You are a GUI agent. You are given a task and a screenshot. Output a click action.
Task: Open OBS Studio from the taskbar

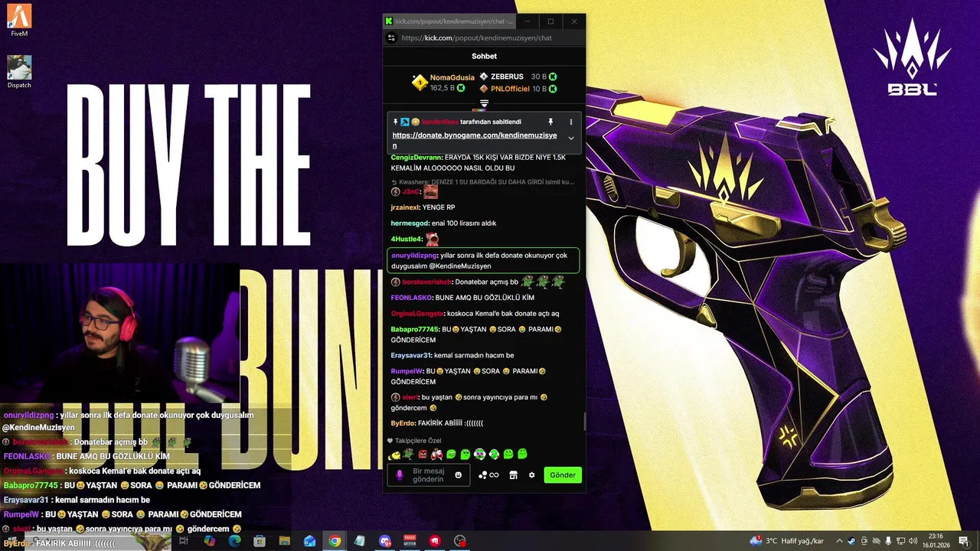pos(459,541)
